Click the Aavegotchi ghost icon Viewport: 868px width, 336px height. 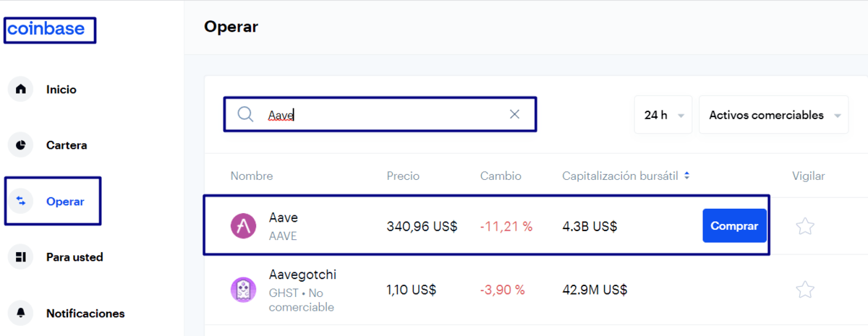243,290
